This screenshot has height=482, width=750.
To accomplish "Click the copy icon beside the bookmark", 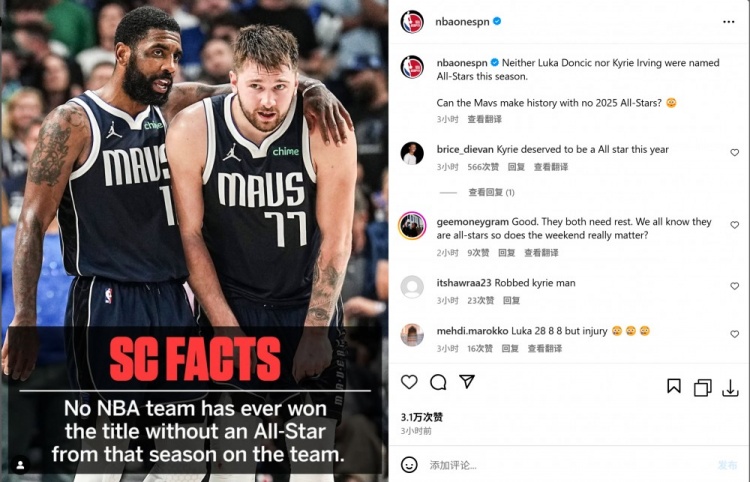I will tap(702, 388).
